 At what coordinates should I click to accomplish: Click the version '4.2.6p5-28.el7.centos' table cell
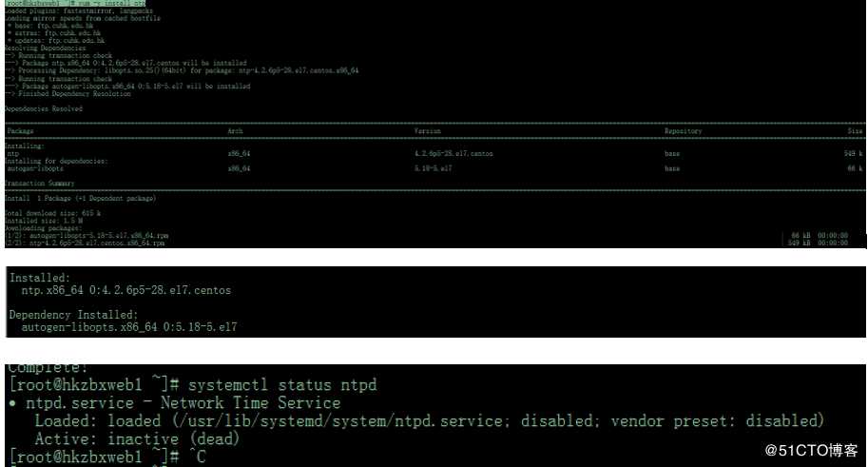[453, 153]
